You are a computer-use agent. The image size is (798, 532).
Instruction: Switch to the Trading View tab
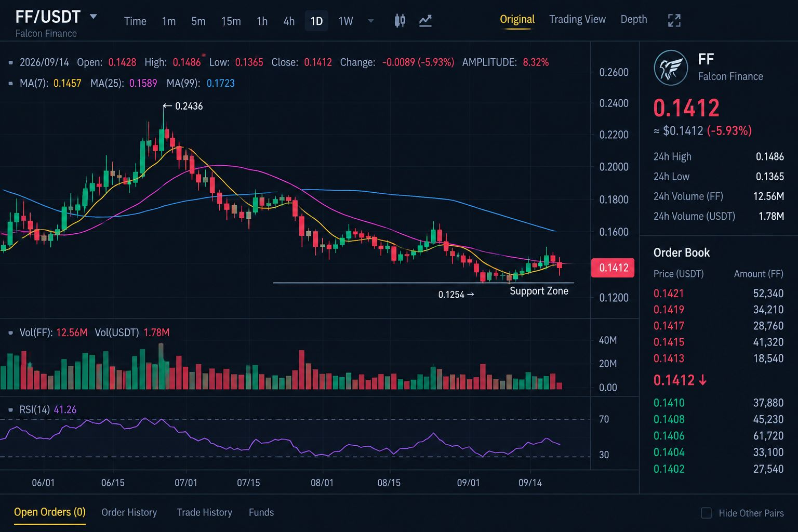pyautogui.click(x=577, y=19)
